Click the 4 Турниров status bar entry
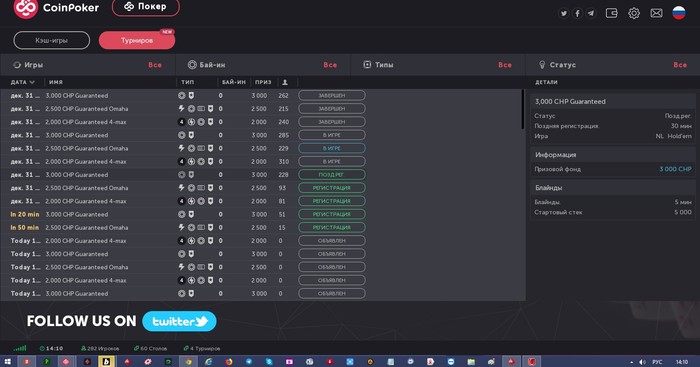700x367 pixels. point(202,348)
